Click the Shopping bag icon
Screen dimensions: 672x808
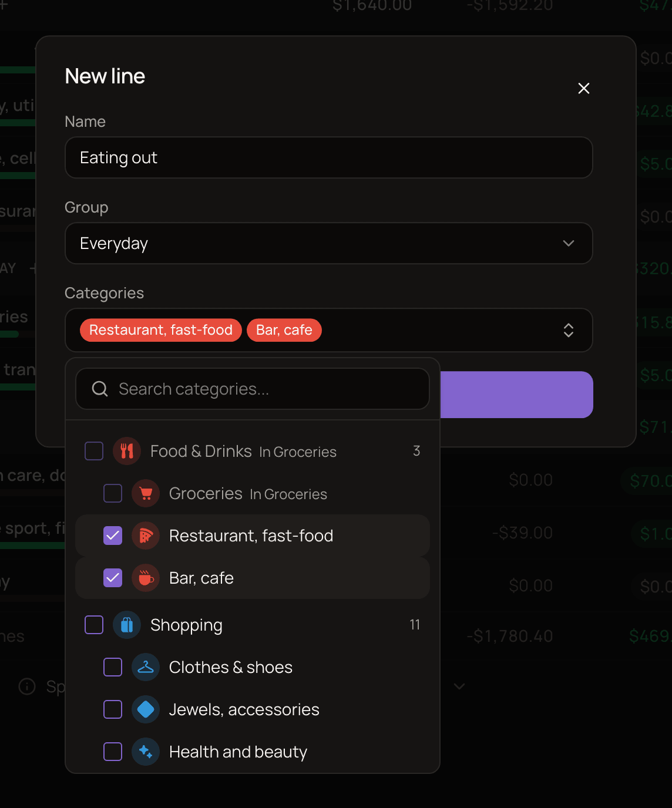pos(127,625)
